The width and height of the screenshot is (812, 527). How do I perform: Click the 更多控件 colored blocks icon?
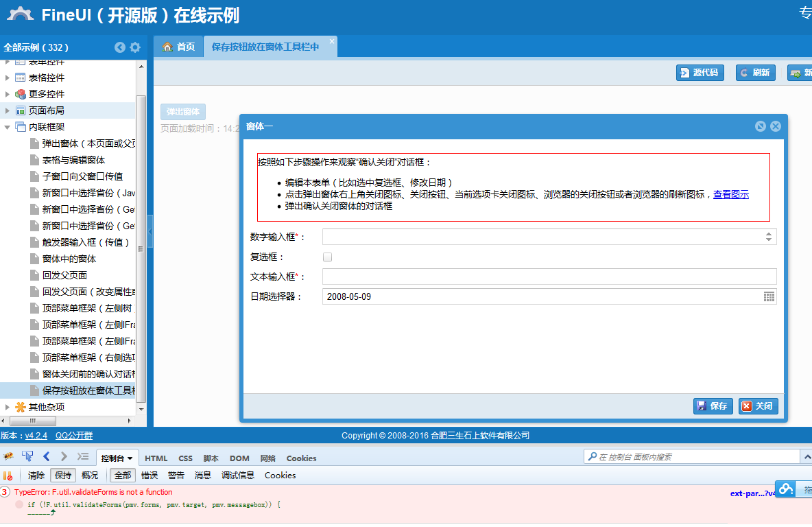click(x=20, y=94)
